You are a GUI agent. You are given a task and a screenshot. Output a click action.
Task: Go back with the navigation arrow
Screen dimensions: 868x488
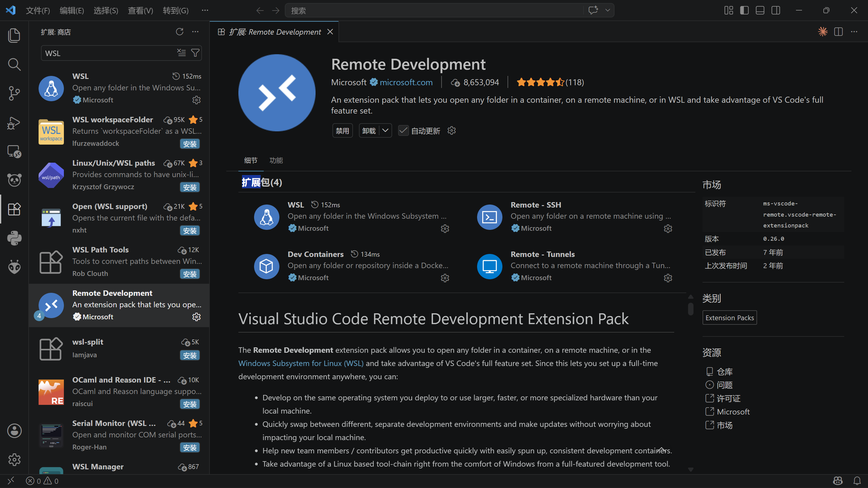[x=260, y=11]
